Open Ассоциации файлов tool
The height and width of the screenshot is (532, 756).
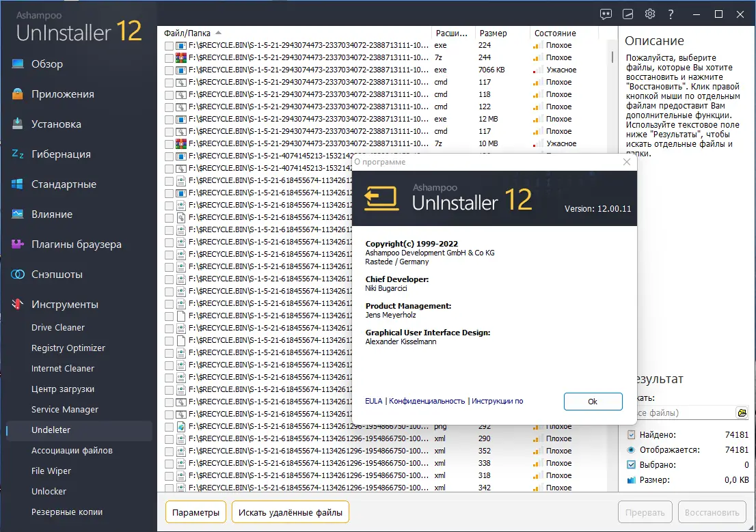point(72,450)
